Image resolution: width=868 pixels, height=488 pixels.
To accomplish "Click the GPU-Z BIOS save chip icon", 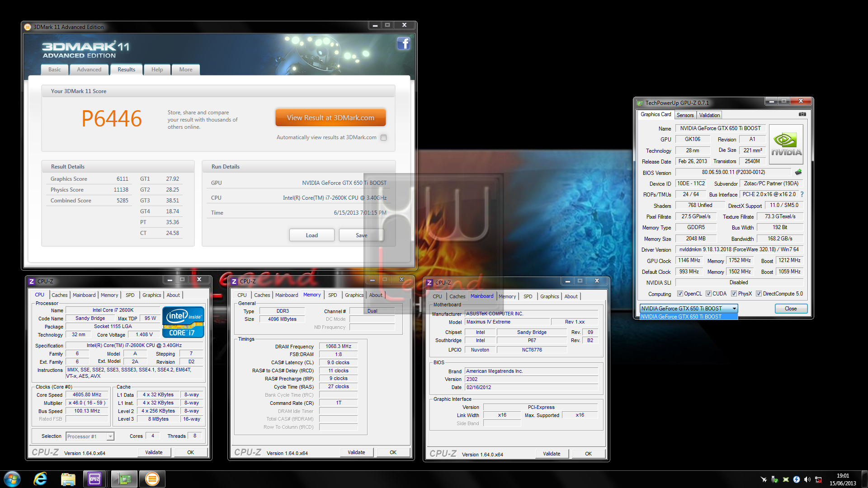I will [798, 172].
